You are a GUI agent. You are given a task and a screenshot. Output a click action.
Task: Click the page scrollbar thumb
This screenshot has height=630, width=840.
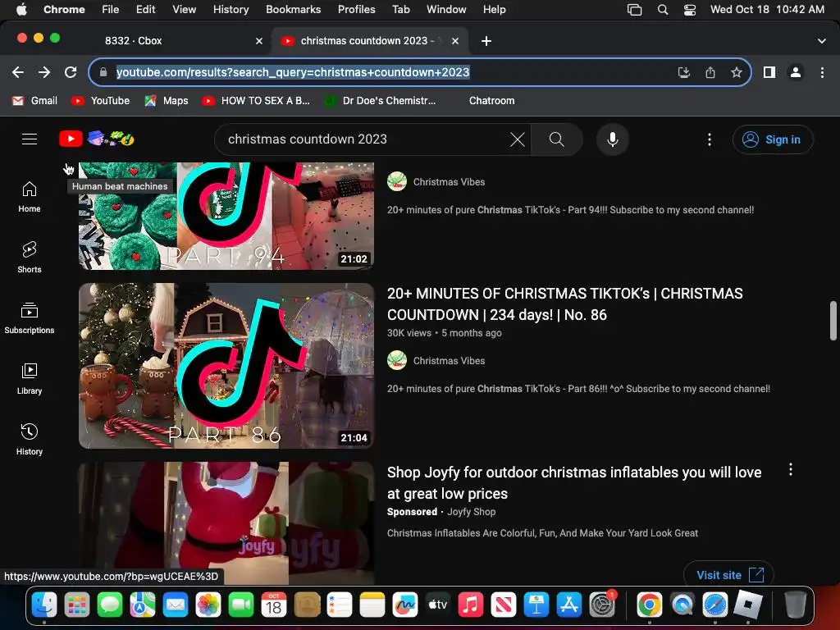[833, 321]
